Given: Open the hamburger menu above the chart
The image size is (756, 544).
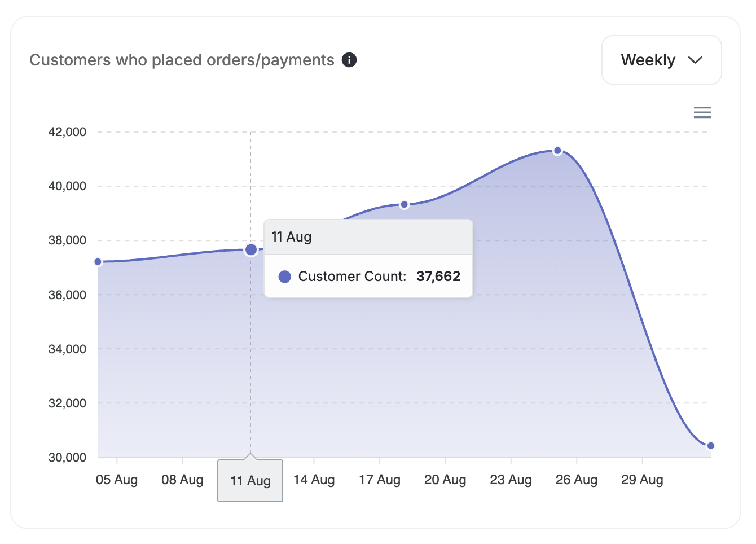Looking at the screenshot, I should tap(702, 112).
